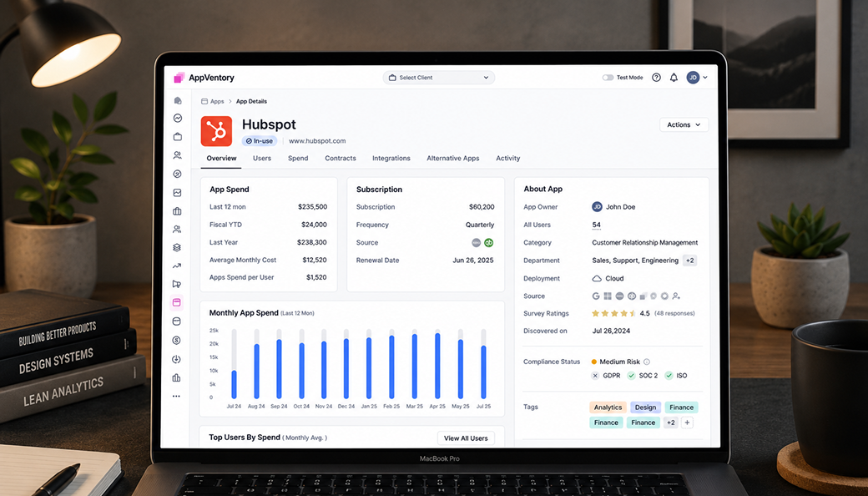Open the notifications bell
868x496 pixels.
(674, 78)
